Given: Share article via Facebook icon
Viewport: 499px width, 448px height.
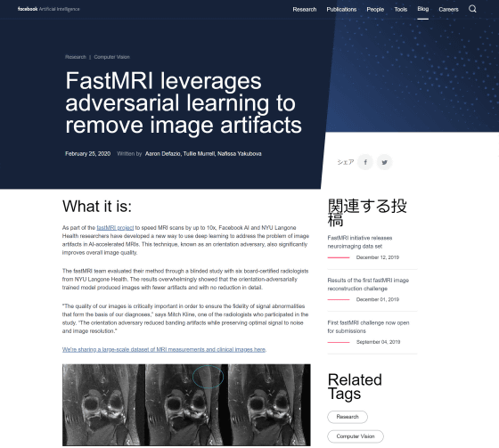Looking at the screenshot, I should click(365, 162).
